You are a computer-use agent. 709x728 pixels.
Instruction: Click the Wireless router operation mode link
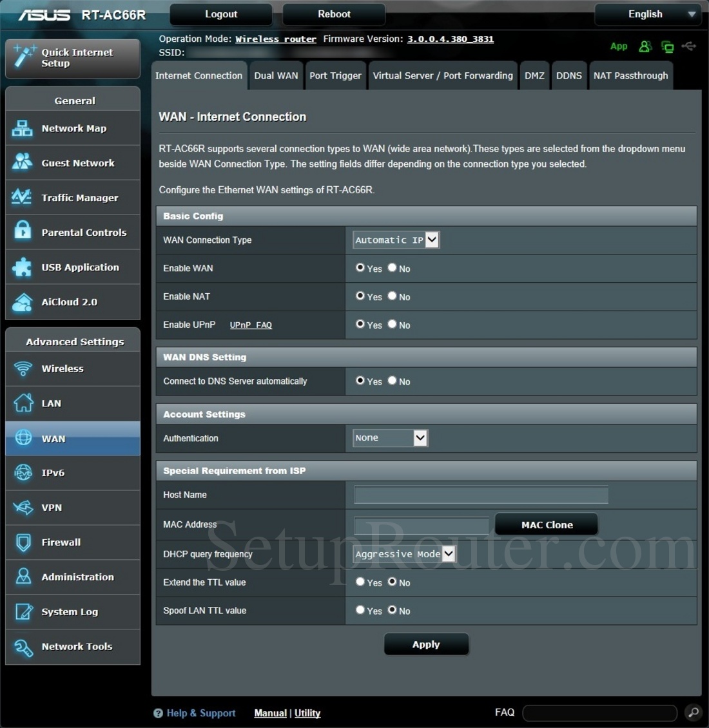click(275, 39)
